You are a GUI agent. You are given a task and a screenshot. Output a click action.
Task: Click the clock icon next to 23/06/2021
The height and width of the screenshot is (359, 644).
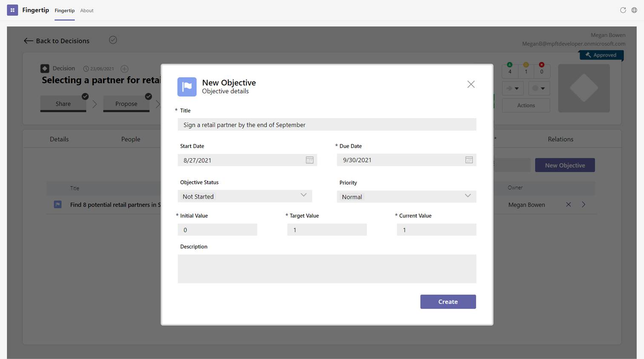coord(86,69)
